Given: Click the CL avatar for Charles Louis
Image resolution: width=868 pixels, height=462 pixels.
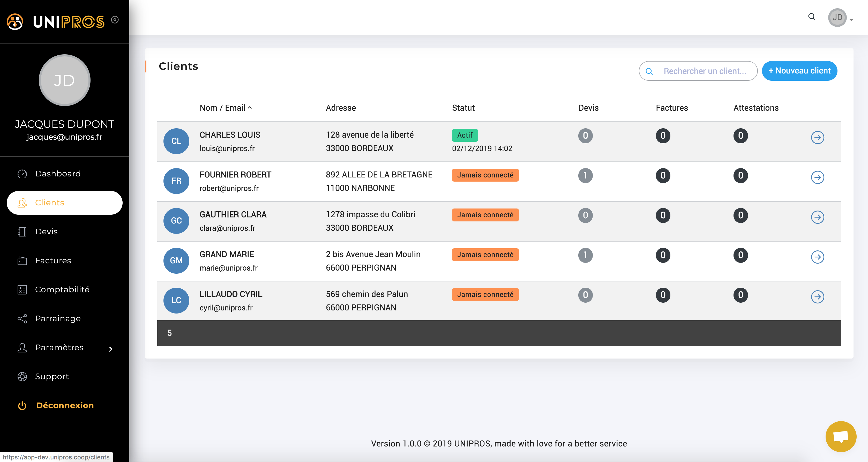Looking at the screenshot, I should [176, 141].
